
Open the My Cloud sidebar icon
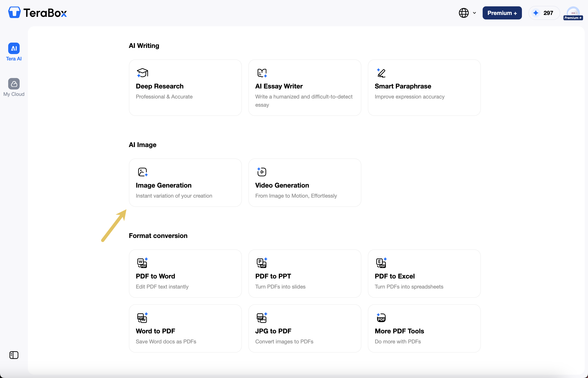point(14,84)
